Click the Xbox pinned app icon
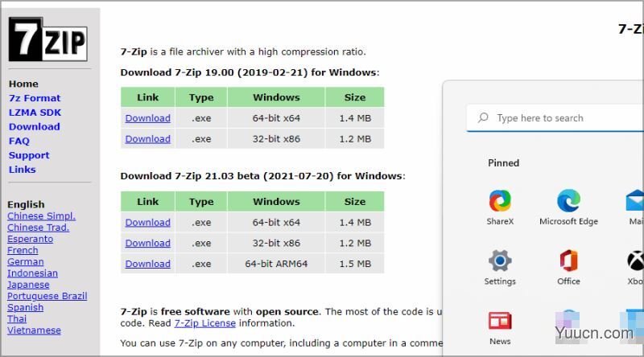 tap(636, 261)
